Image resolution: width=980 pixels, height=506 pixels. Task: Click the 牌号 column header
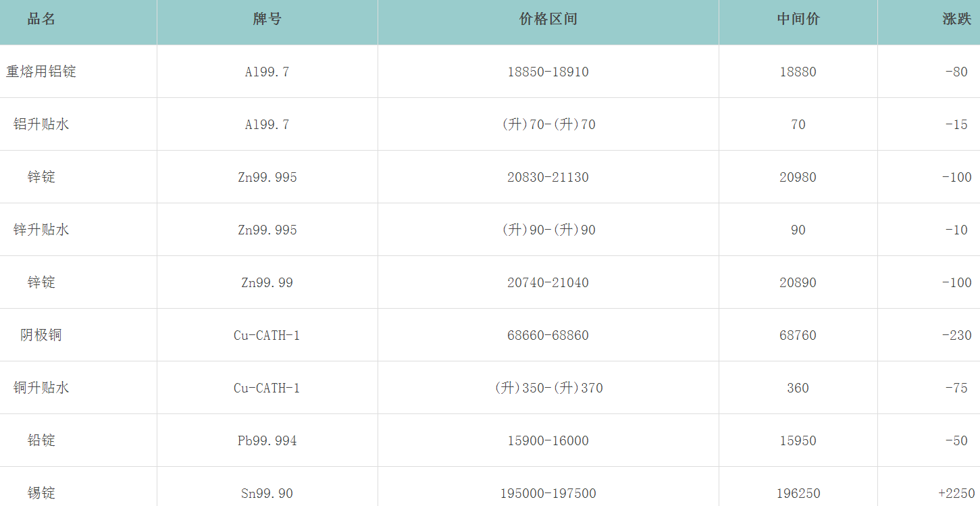click(267, 19)
